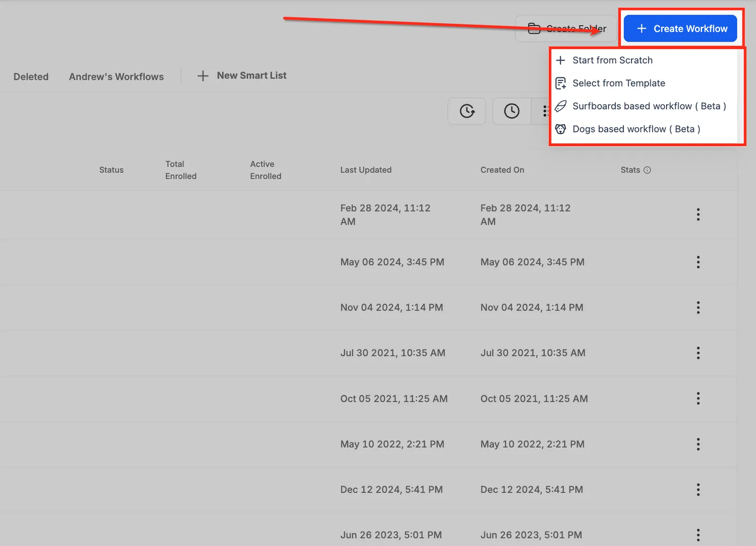Add a New Smart List

[x=242, y=76]
